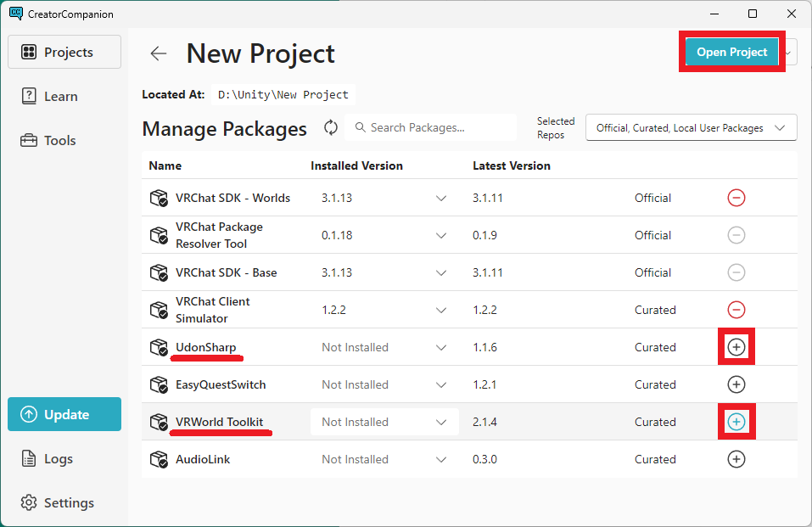The height and width of the screenshot is (527, 812).
Task: Open the Selected Repos dropdown
Action: point(691,128)
